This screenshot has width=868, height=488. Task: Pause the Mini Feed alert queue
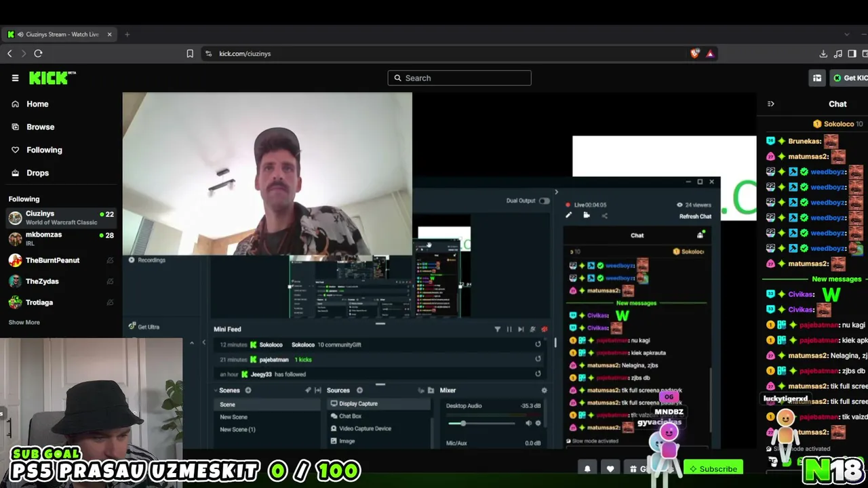[x=509, y=329]
